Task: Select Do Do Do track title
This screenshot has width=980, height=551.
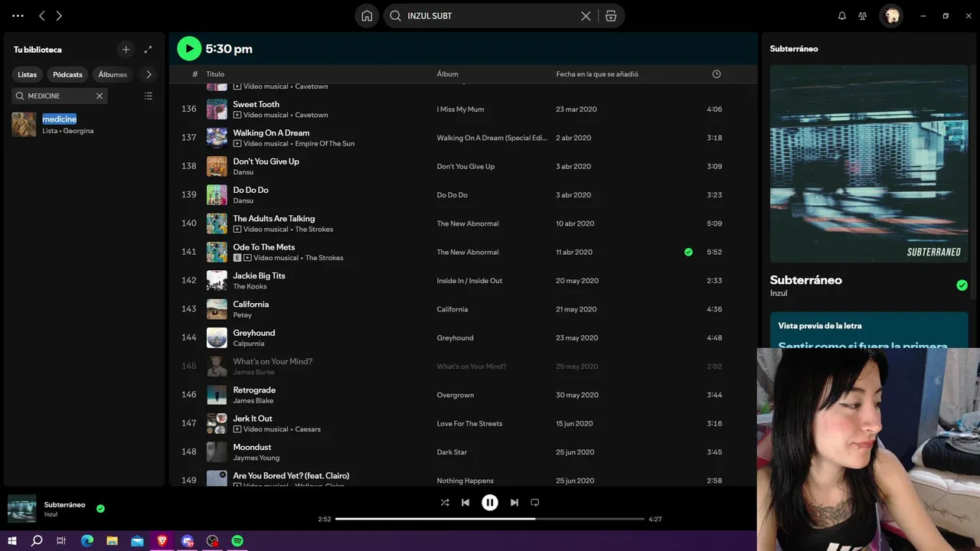Action: [251, 190]
